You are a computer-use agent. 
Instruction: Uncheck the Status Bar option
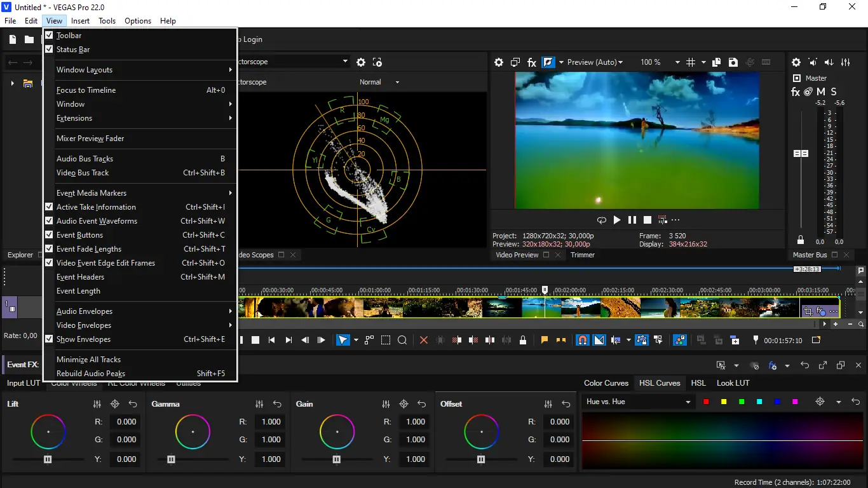pos(73,50)
